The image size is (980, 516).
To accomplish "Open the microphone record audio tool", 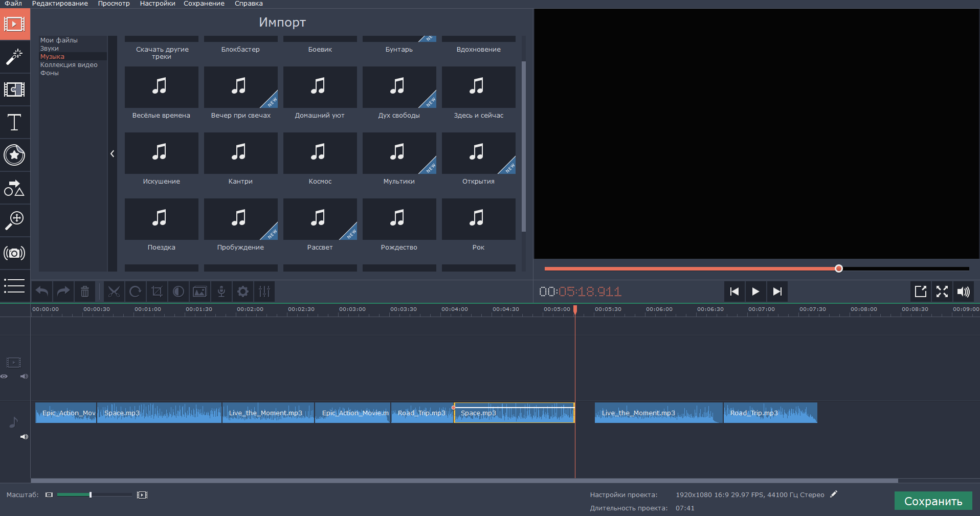I will coord(221,291).
